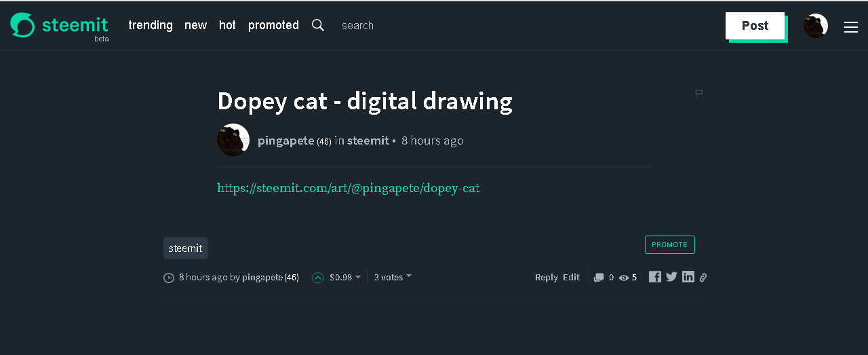The width and height of the screenshot is (868, 355).
Task: Share post on LinkedIn
Action: (688, 277)
